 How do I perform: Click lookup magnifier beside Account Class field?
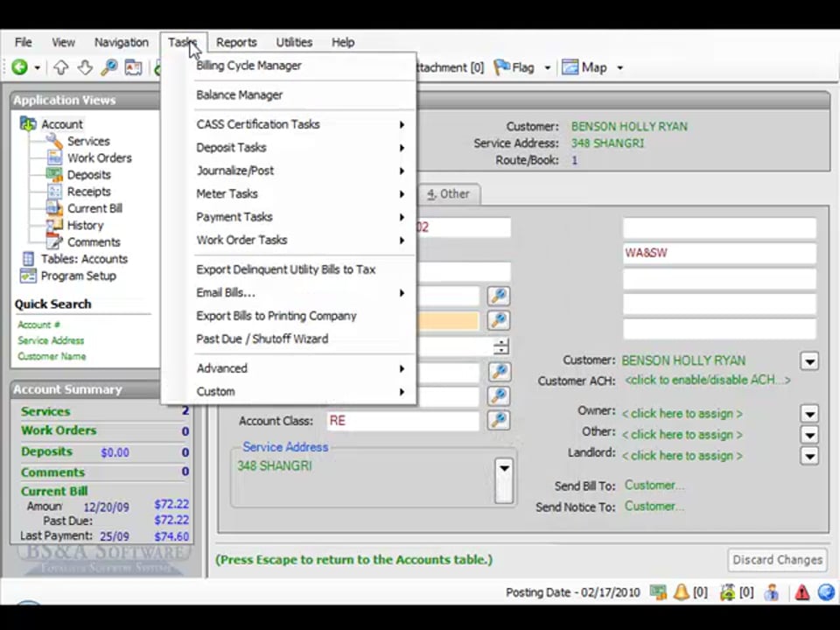pos(498,421)
